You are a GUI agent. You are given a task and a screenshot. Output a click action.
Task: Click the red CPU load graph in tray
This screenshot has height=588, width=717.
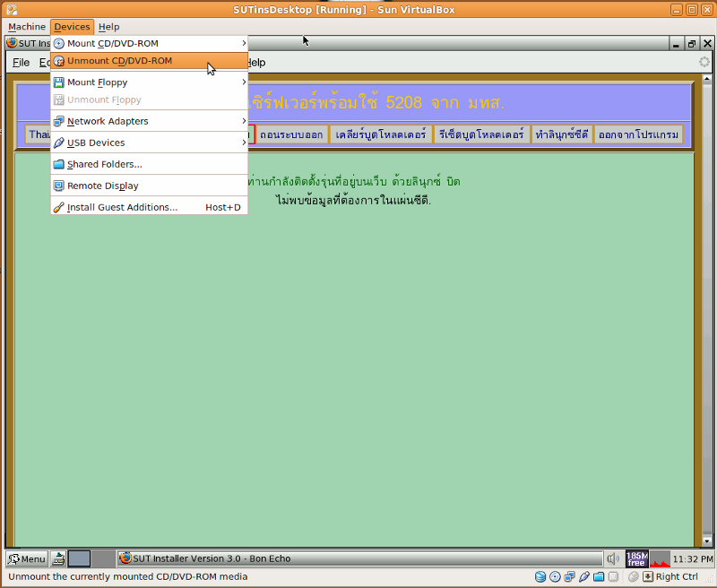pos(660,558)
